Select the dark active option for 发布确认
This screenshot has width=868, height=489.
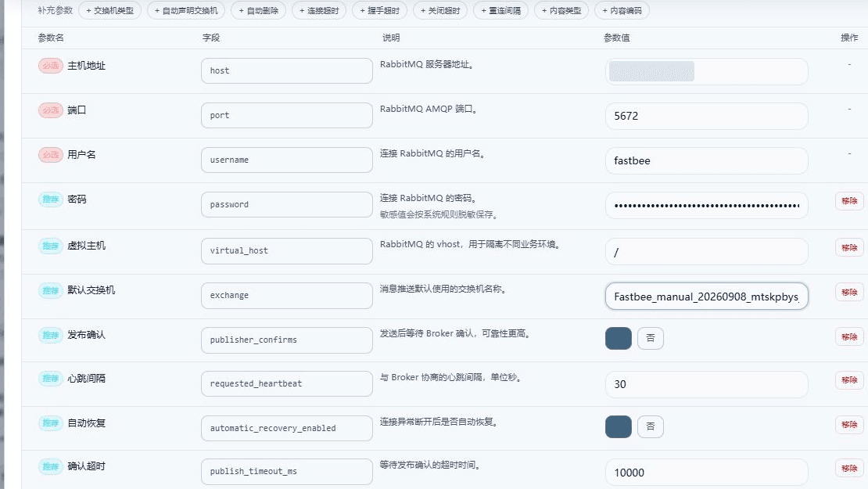(x=619, y=338)
